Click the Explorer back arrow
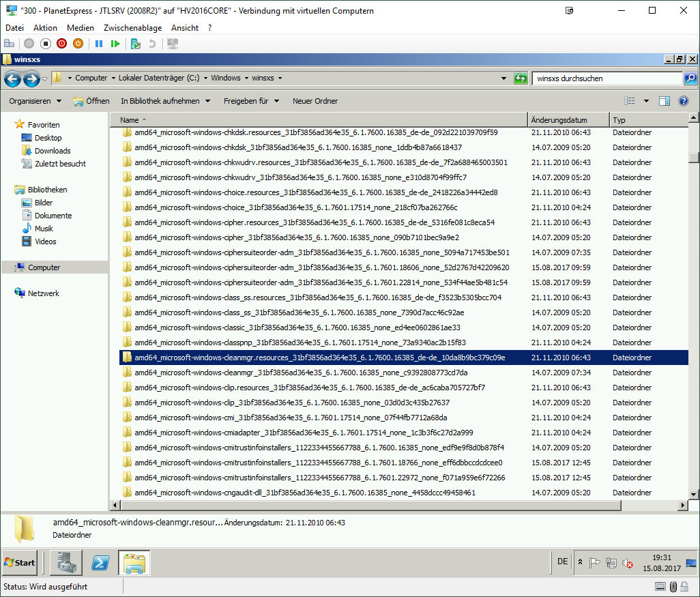This screenshot has height=597, width=700. point(12,78)
